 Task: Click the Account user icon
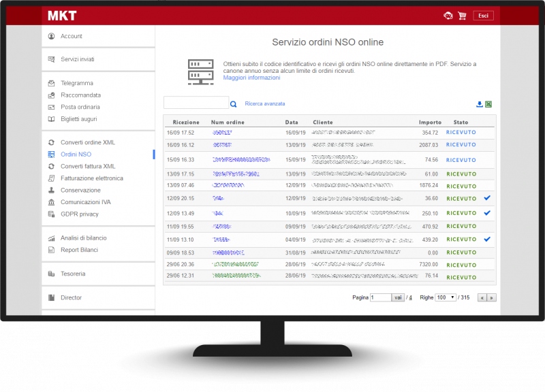coord(52,36)
